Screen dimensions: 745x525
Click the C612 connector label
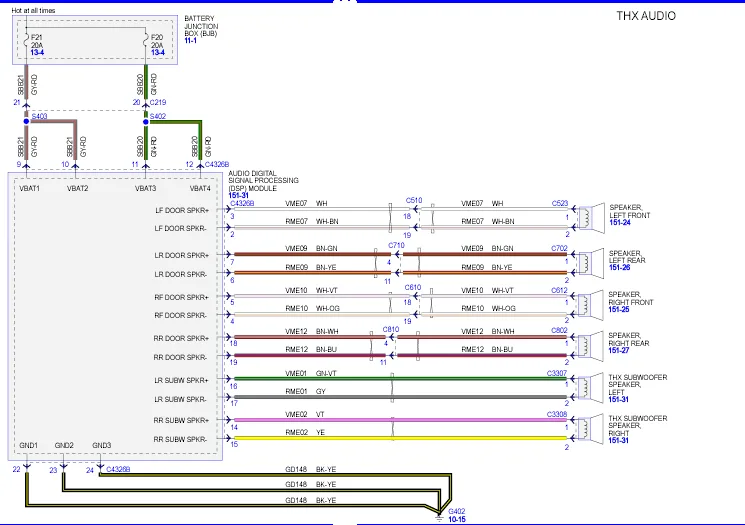pos(559,290)
